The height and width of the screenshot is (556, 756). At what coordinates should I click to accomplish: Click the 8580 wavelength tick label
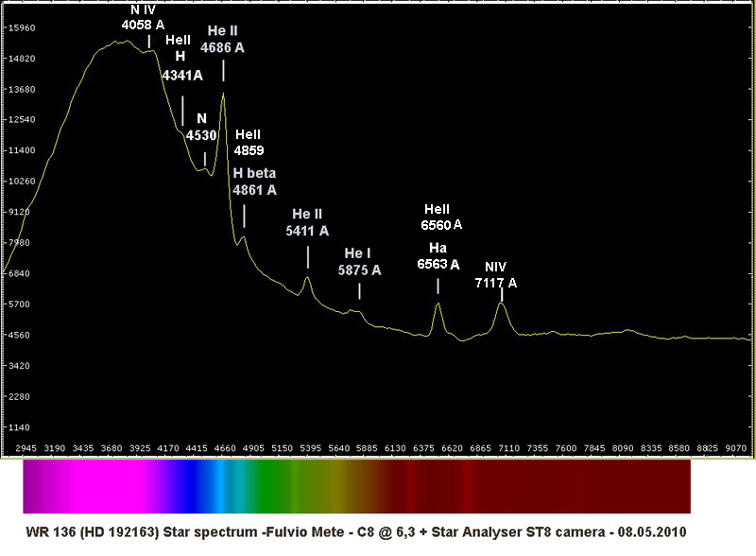679,448
